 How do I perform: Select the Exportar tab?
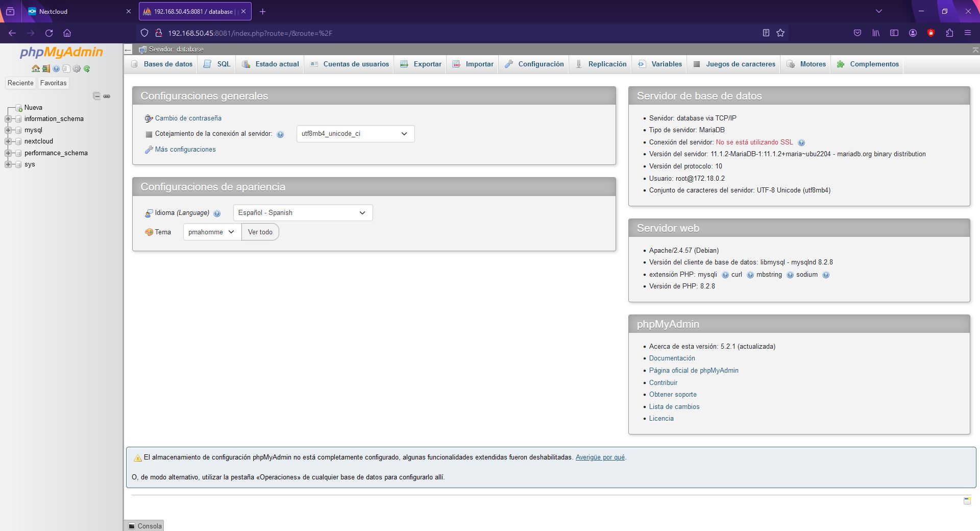421,64
